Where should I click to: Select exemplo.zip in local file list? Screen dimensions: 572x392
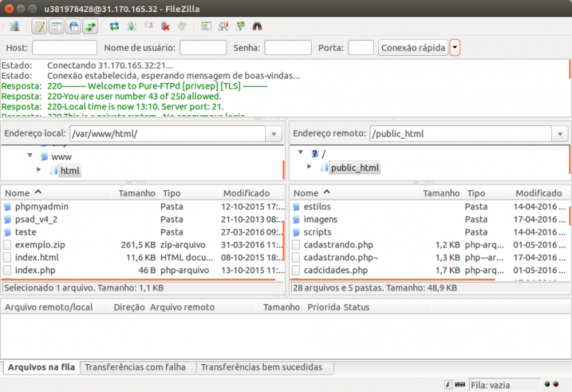40,245
